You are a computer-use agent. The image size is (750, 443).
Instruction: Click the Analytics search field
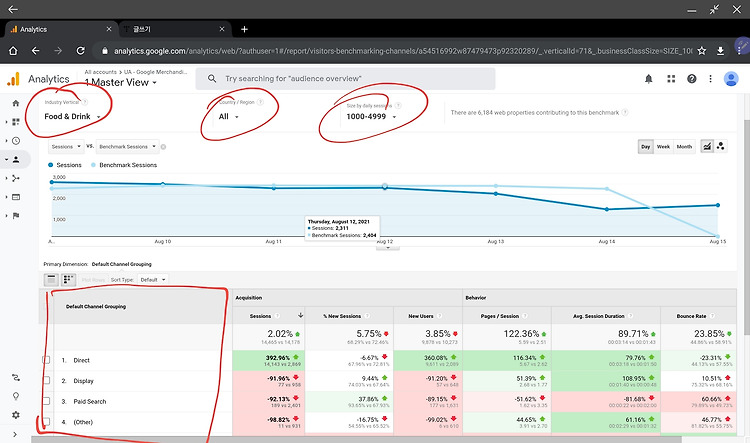[345, 78]
